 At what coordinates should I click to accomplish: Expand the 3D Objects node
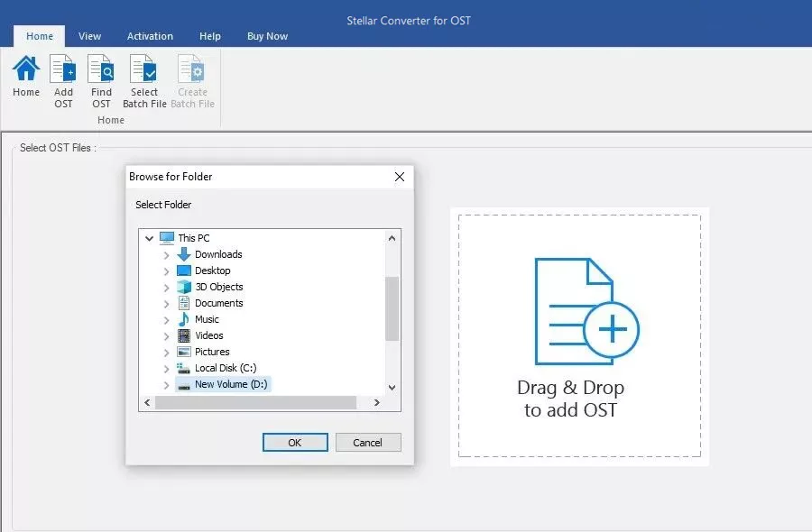click(x=166, y=288)
